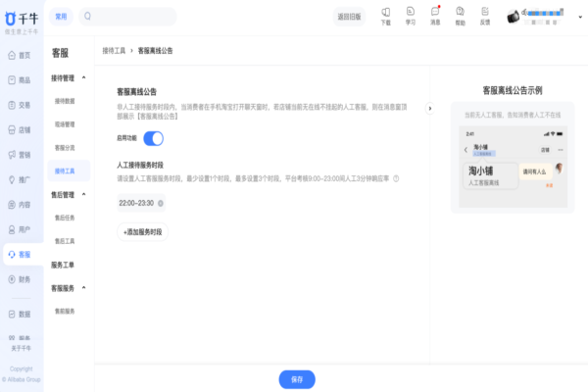Click the 帮助 help icon
588x392 pixels.
click(461, 16)
